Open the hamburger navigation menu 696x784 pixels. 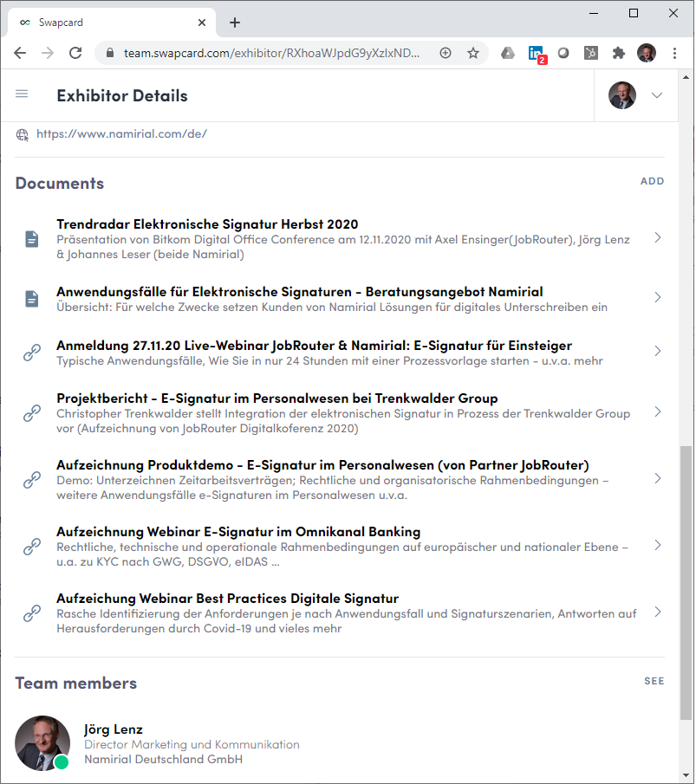[22, 94]
